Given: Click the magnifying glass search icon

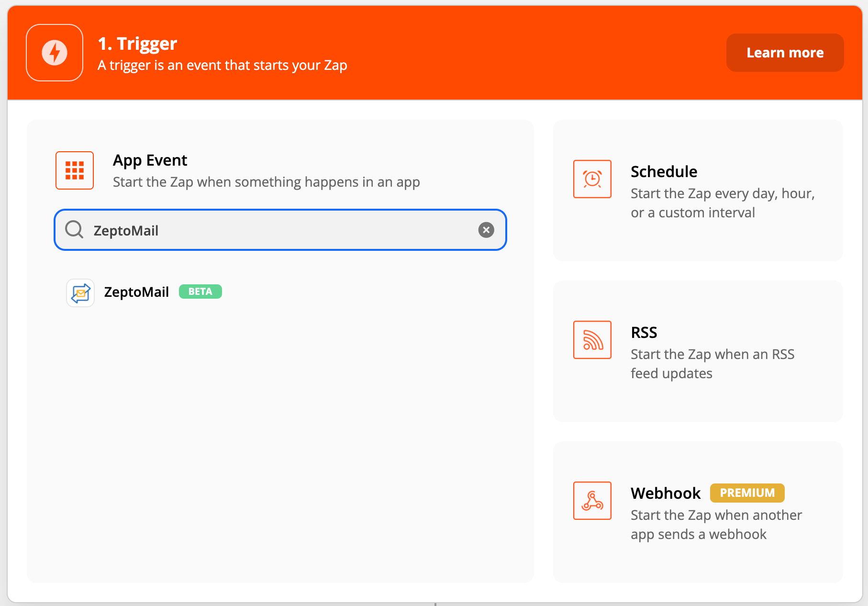Looking at the screenshot, I should pos(74,230).
